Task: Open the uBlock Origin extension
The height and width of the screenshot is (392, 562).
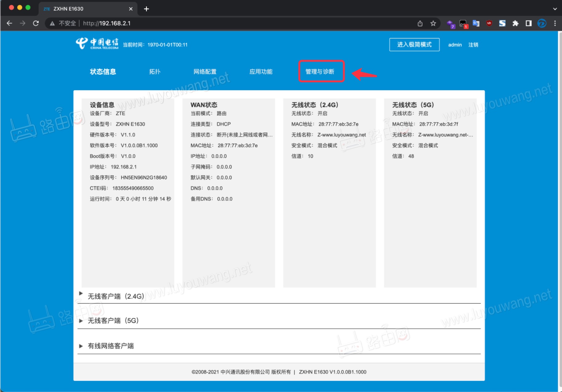Action: coord(489,23)
